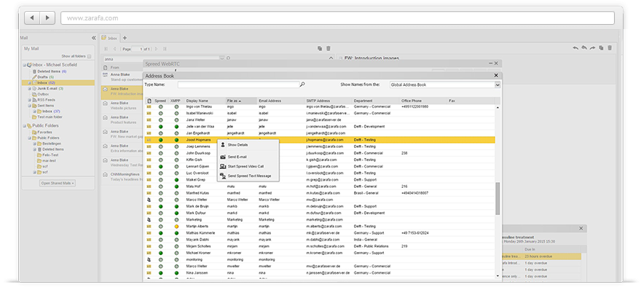Viewport: 644px width, 287px height.
Task: Open the Website pictures mail from Anna Blake
Action: pyautogui.click(x=121, y=106)
